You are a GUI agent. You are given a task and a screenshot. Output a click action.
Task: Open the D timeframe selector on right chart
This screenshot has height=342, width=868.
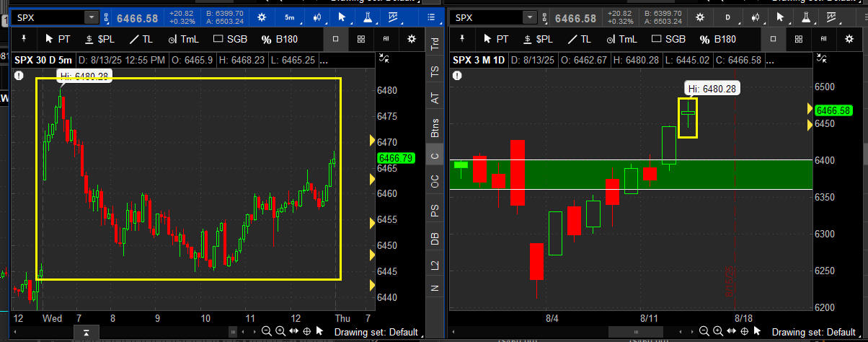728,17
